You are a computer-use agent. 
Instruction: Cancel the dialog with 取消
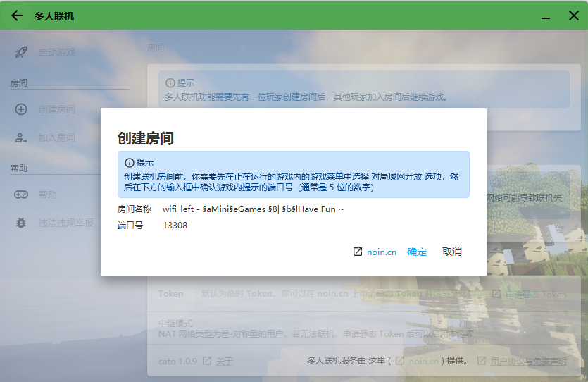pos(452,252)
